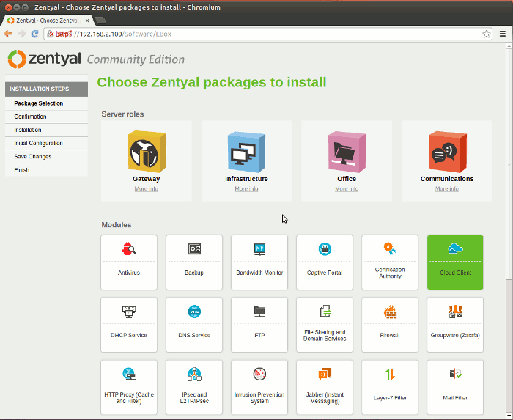Click the File Sharing document icon
The image size is (513, 420).
point(325,311)
